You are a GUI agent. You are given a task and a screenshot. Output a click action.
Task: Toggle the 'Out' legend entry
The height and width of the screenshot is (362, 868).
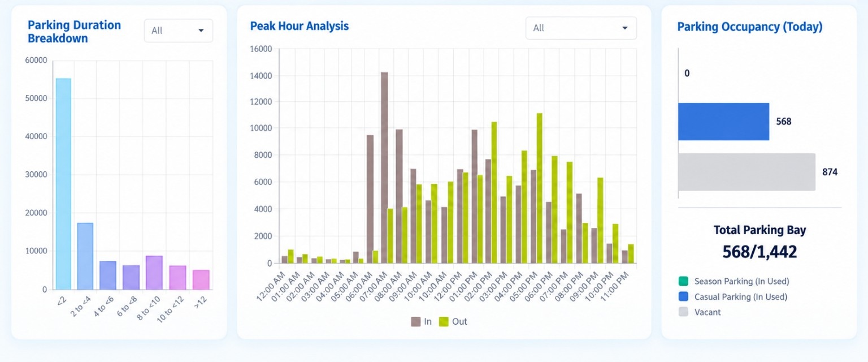[x=453, y=321]
